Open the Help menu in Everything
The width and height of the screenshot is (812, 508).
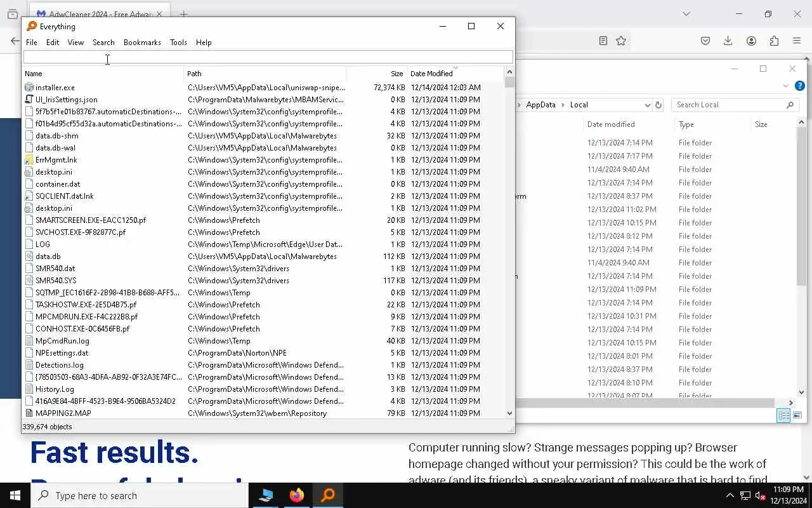tap(204, 43)
